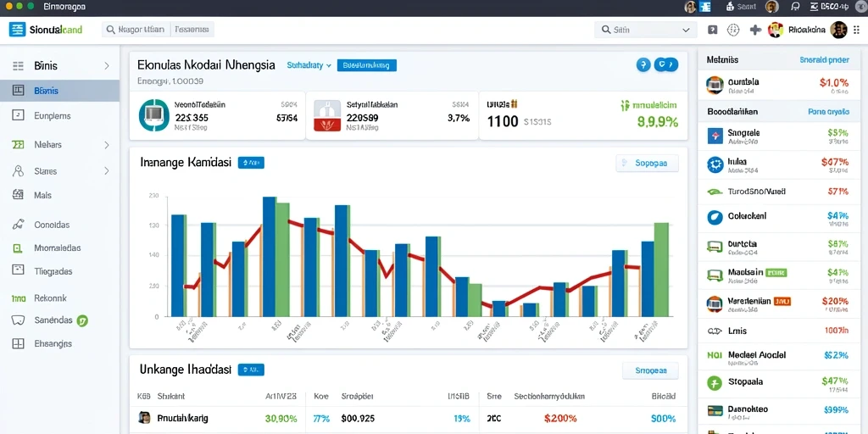Click the grid apps icon at top right
The width and height of the screenshot is (868, 434).
click(x=857, y=30)
